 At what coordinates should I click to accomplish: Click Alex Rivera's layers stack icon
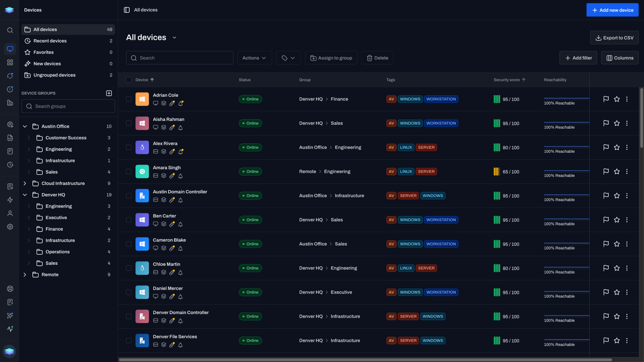164,152
